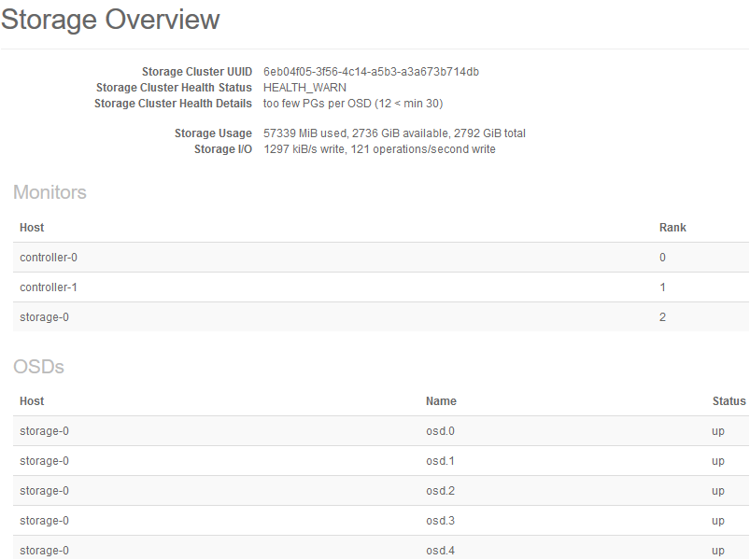
Task: Click the HEALTH_WARN status text
Action: [304, 88]
